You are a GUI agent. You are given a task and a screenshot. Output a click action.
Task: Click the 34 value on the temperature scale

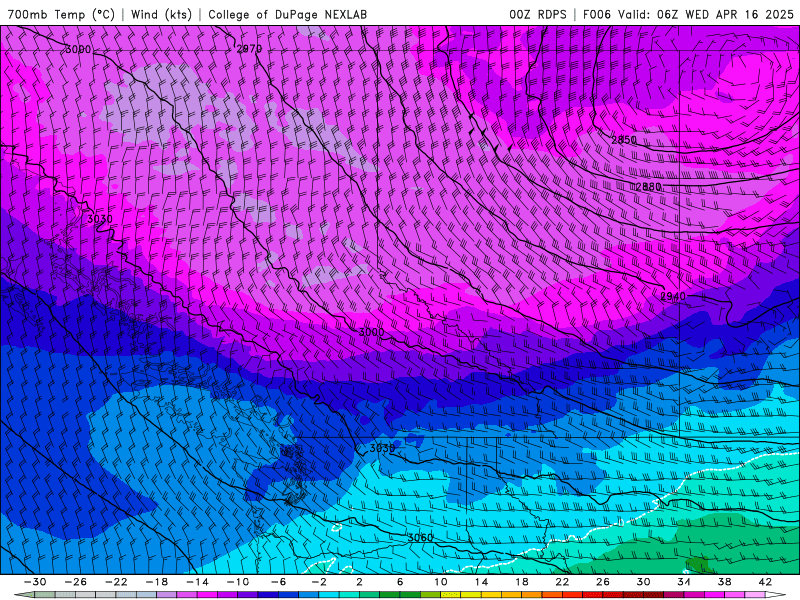(x=684, y=582)
